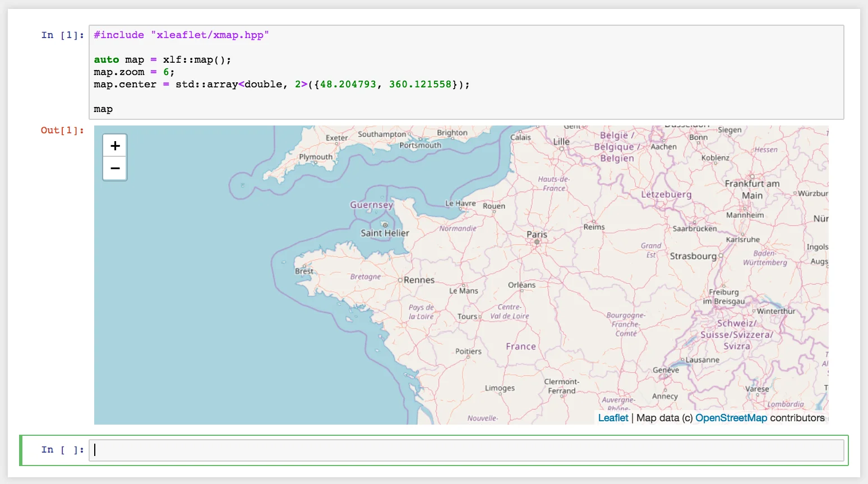Click the Winterthur city label
Image resolution: width=868 pixels, height=484 pixels.
pos(776,311)
